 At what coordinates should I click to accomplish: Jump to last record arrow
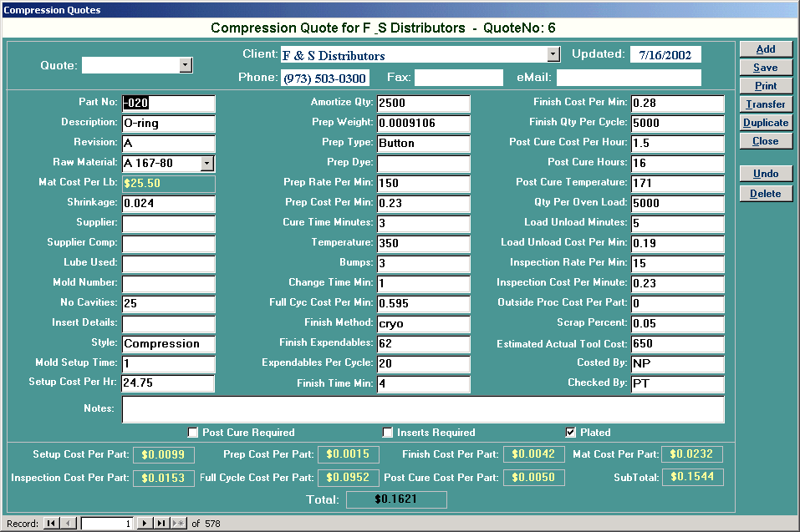click(x=161, y=524)
